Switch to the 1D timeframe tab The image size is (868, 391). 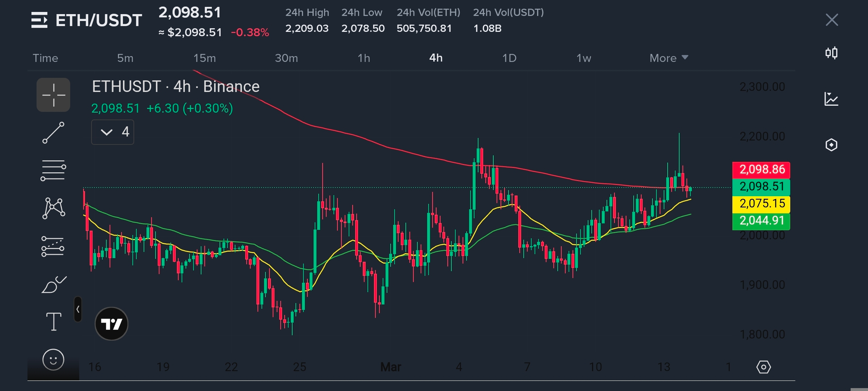pos(509,58)
